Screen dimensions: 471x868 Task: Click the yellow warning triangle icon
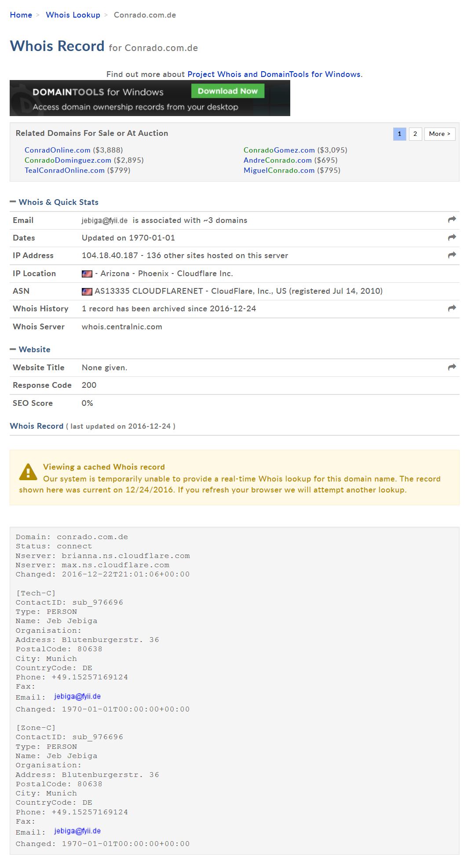pos(28,472)
